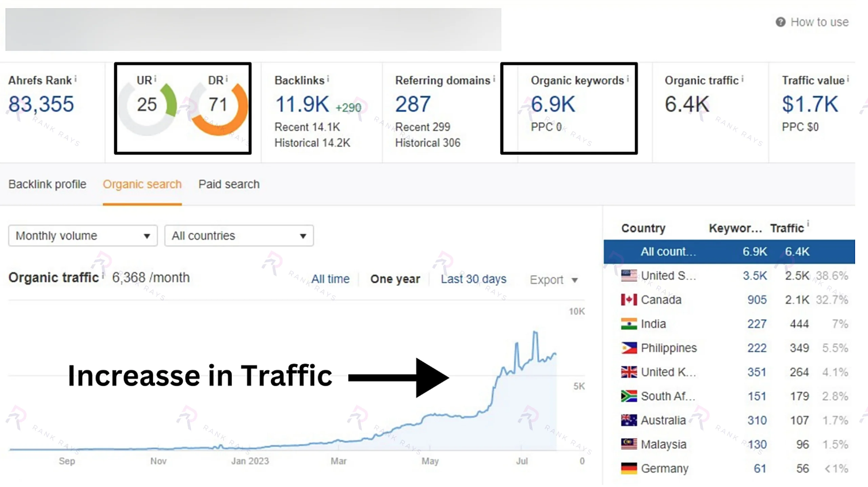Image resolution: width=868 pixels, height=487 pixels.
Task: Open the 6.9K organic keywords count
Action: (x=553, y=104)
